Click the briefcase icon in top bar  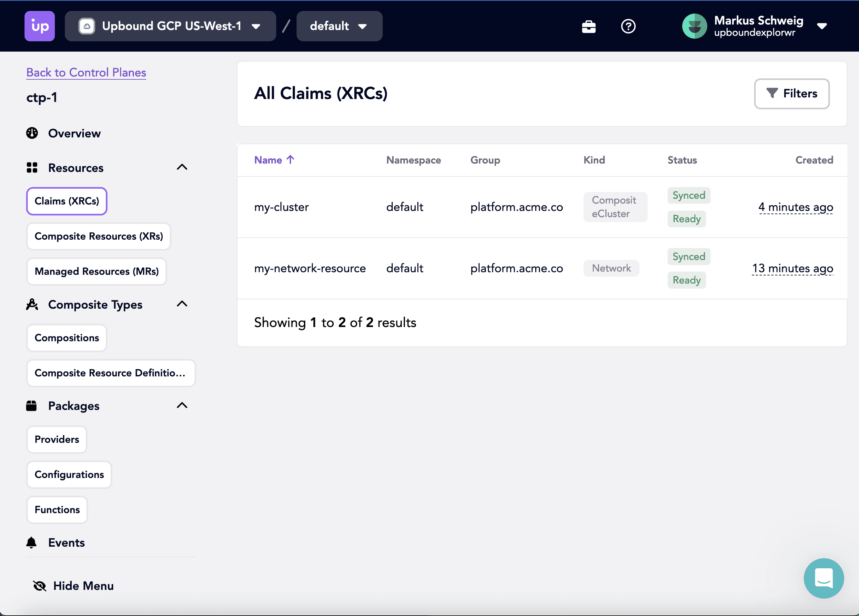click(x=589, y=26)
